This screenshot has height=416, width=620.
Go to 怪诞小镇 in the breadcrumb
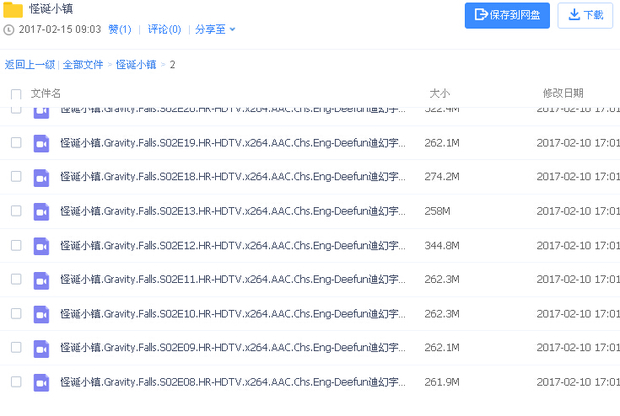click(136, 64)
